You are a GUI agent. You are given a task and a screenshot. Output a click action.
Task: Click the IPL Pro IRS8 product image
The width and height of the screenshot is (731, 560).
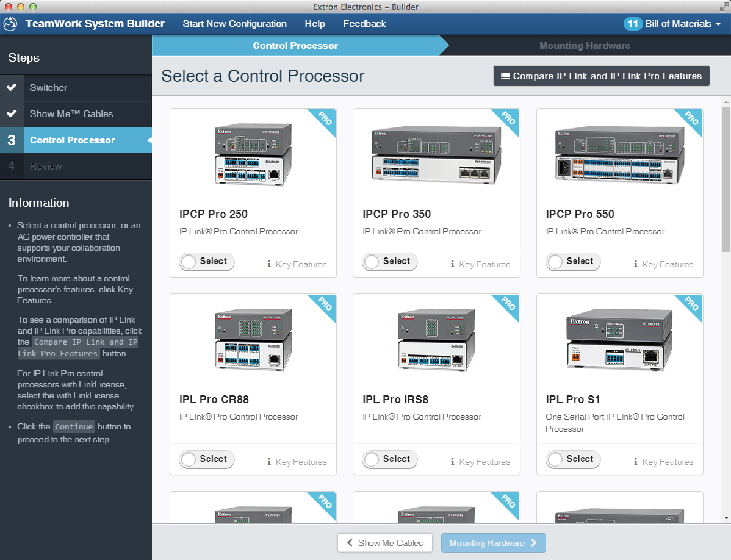(x=437, y=339)
